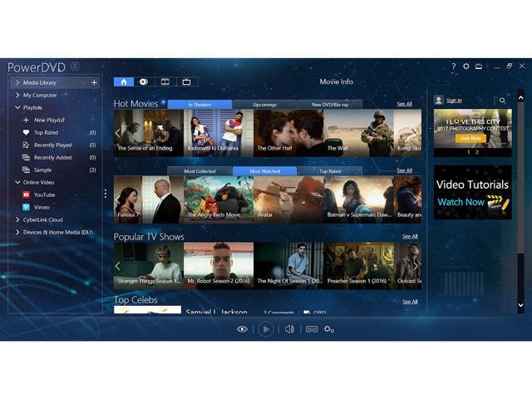Image resolution: width=532 pixels, height=399 pixels.
Task: Click the user avatar icon next to Sign in
Action: tap(439, 100)
